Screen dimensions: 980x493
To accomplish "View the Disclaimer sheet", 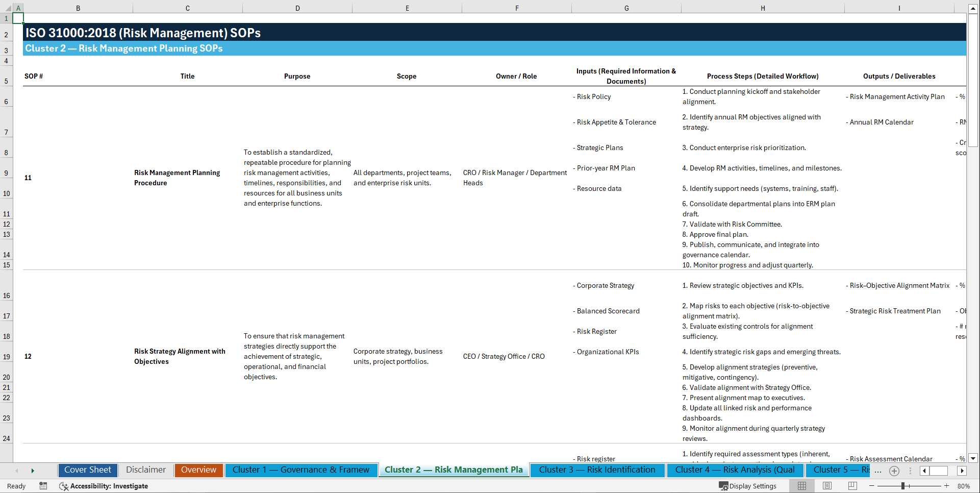I will [x=145, y=470].
